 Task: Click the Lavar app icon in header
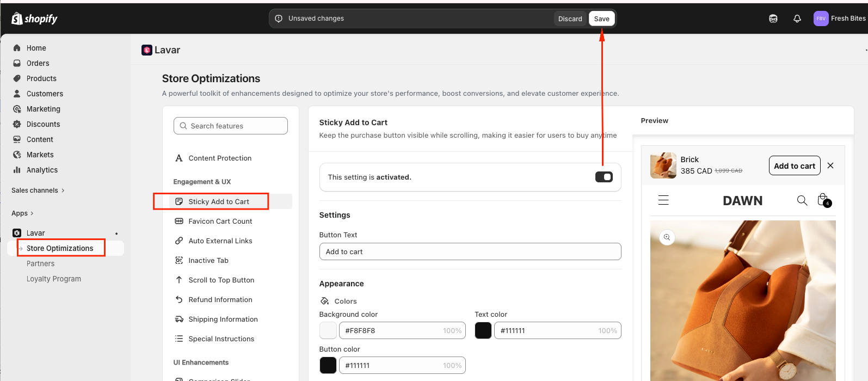147,50
